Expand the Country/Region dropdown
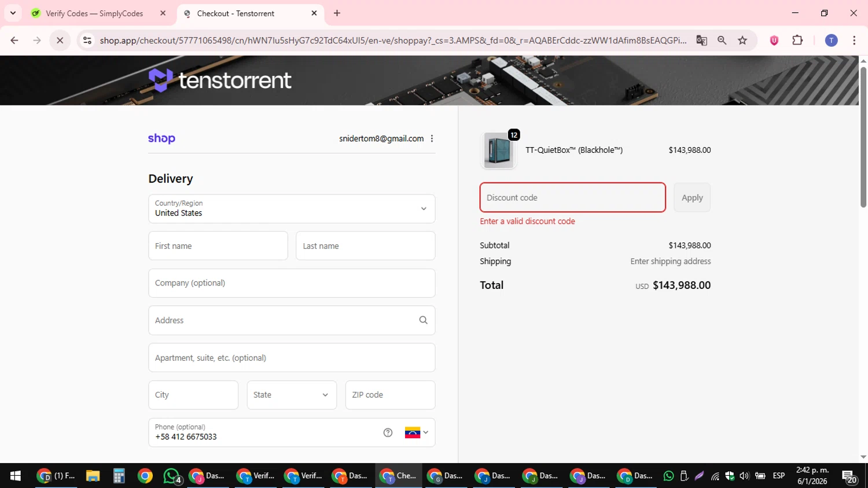Image resolution: width=868 pixels, height=488 pixels. tap(292, 208)
